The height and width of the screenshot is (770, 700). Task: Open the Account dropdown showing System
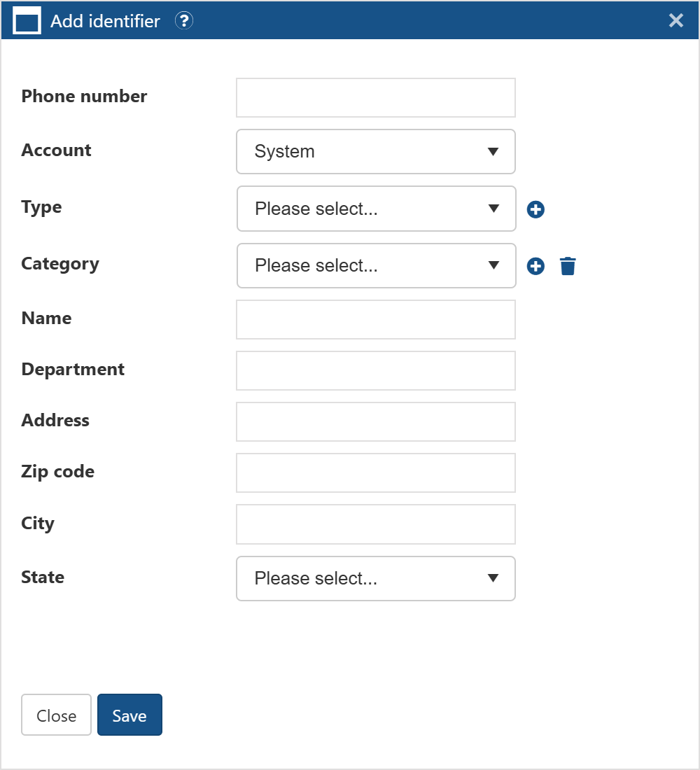(376, 151)
